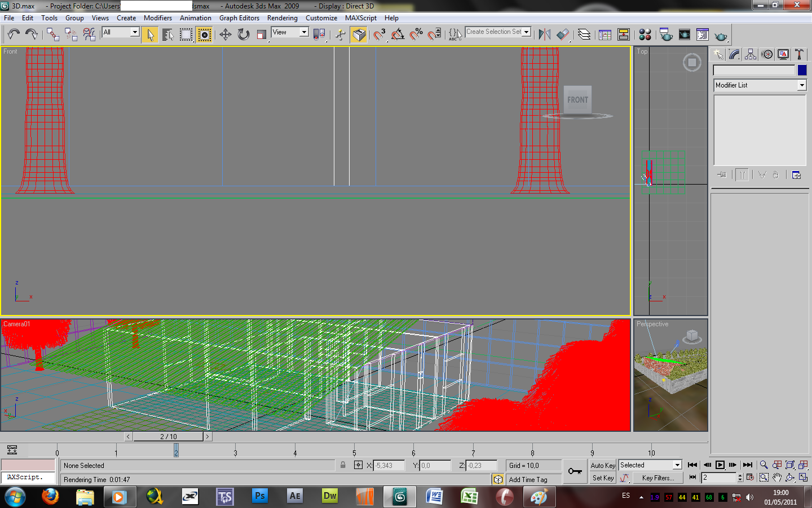812x508 pixels.
Task: Toggle Keyboard Shortcut Override
Action: [x=359, y=34]
